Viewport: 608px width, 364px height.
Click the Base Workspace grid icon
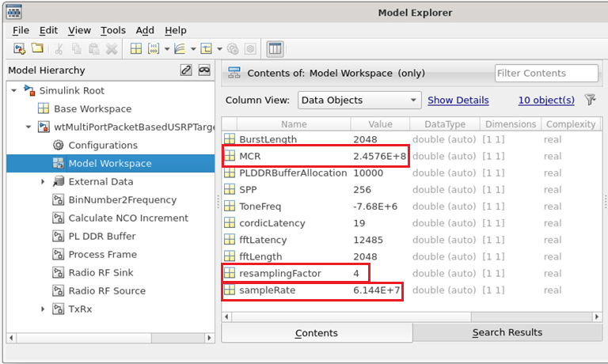(x=44, y=109)
